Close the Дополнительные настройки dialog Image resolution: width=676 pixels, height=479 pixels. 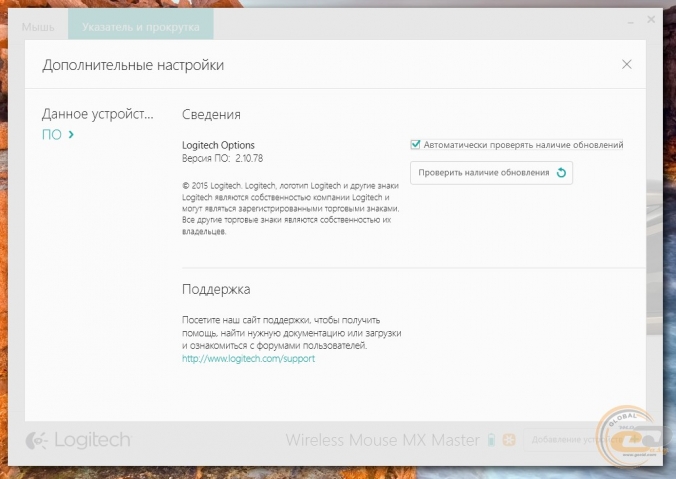(x=626, y=65)
